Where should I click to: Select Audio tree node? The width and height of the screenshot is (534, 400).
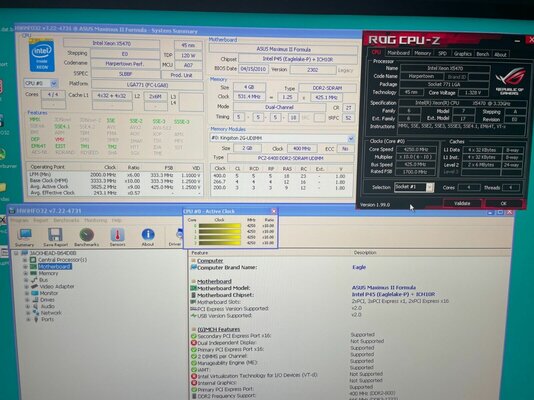48,306
